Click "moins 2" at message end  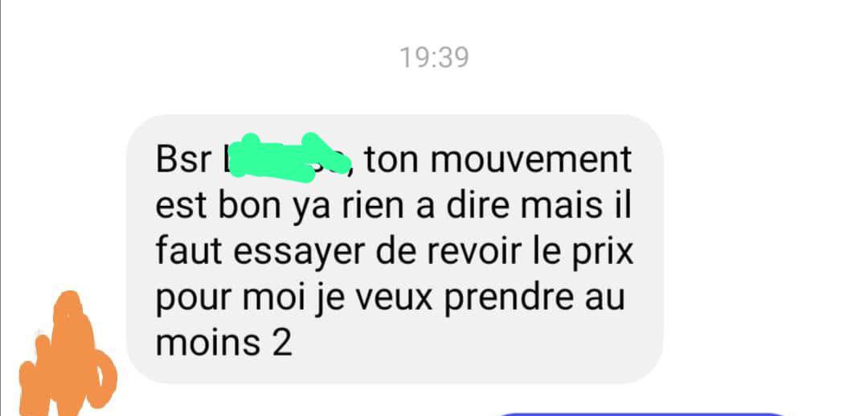click(x=223, y=344)
